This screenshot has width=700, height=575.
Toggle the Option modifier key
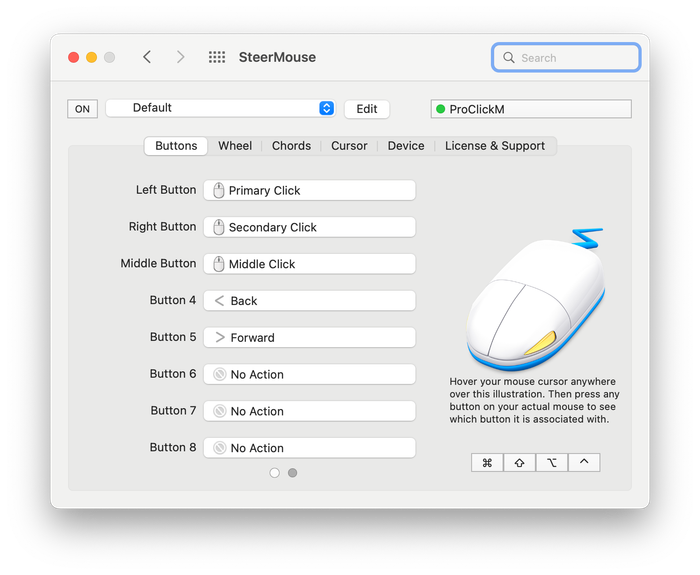(552, 462)
